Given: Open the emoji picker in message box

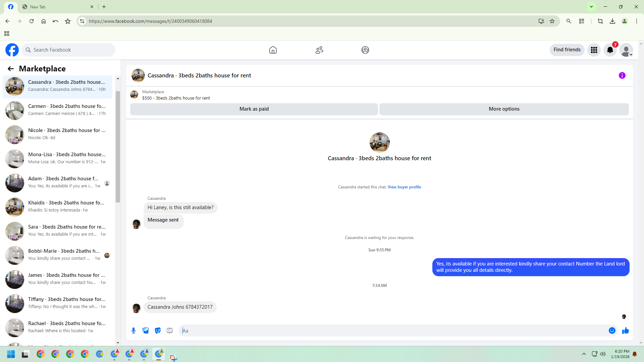Looking at the screenshot, I should click(612, 330).
